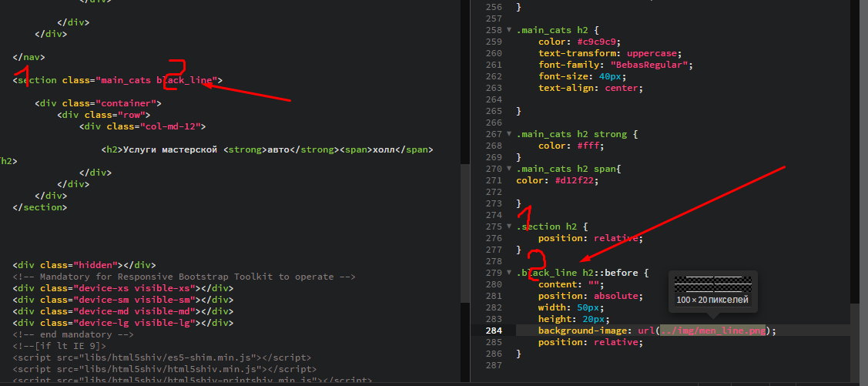Click the device-xs visible-xs div line

coord(123,288)
